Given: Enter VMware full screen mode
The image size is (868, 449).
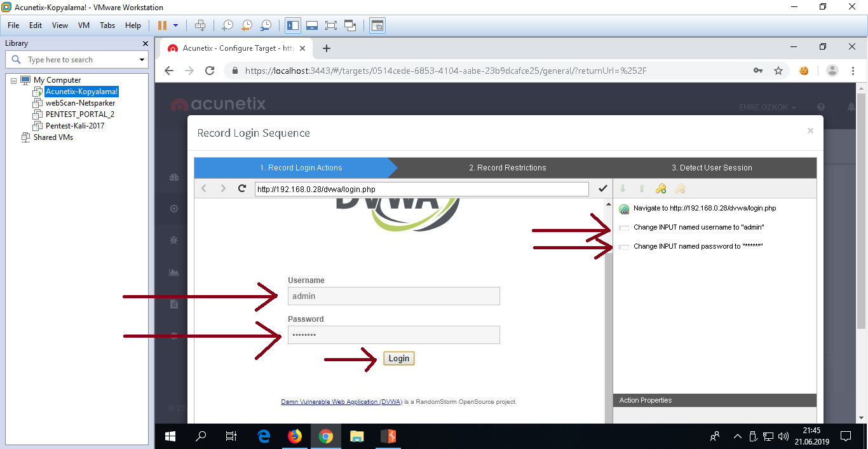Looking at the screenshot, I should pos(330,25).
